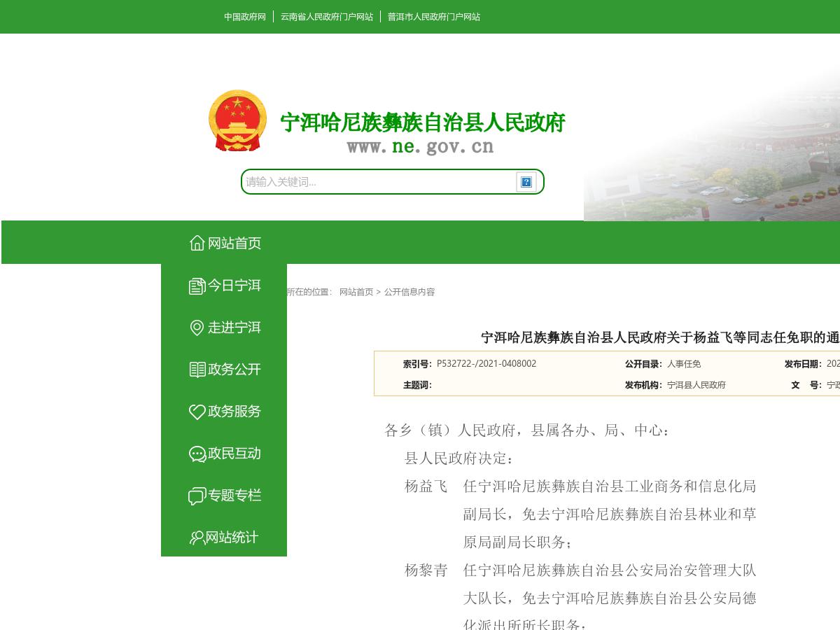Click the speech box icon beside 专题专栏
This screenshot has height=630, width=840.
coord(197,496)
